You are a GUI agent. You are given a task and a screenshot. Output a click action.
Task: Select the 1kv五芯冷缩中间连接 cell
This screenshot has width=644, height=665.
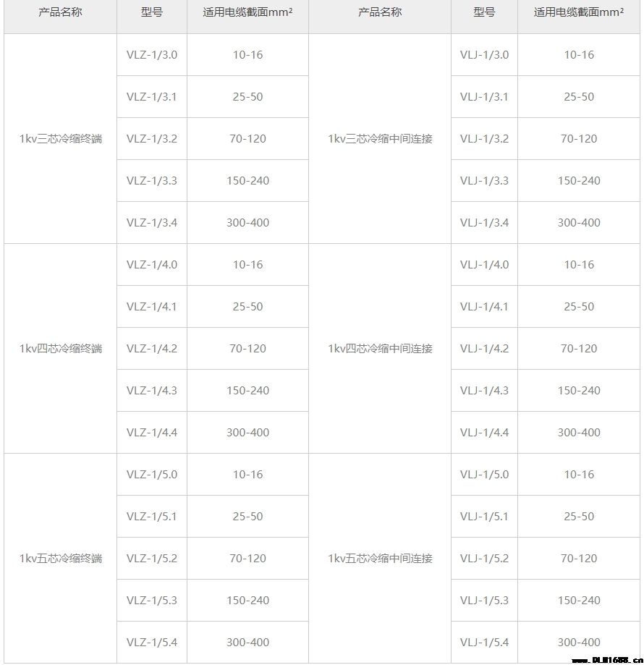coord(380,558)
